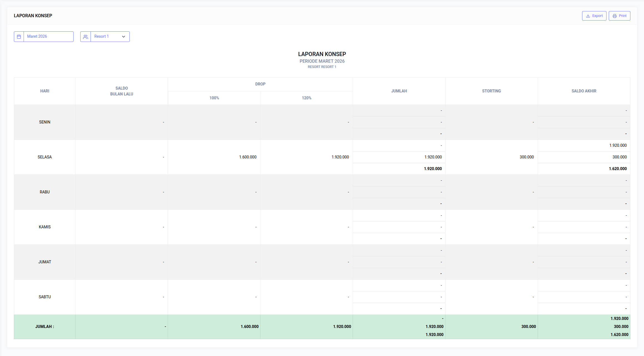The width and height of the screenshot is (644, 356).
Task: Click the STORTING column header
Action: pyautogui.click(x=491, y=91)
